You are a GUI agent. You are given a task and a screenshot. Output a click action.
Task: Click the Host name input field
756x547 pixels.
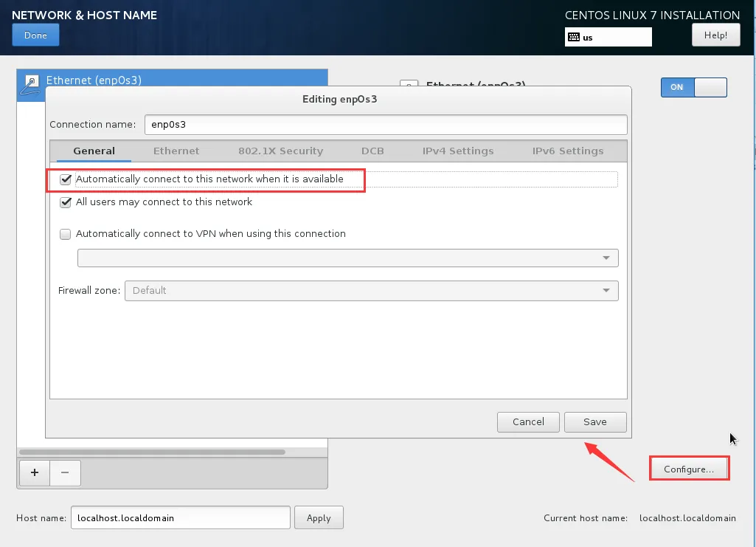coord(180,518)
